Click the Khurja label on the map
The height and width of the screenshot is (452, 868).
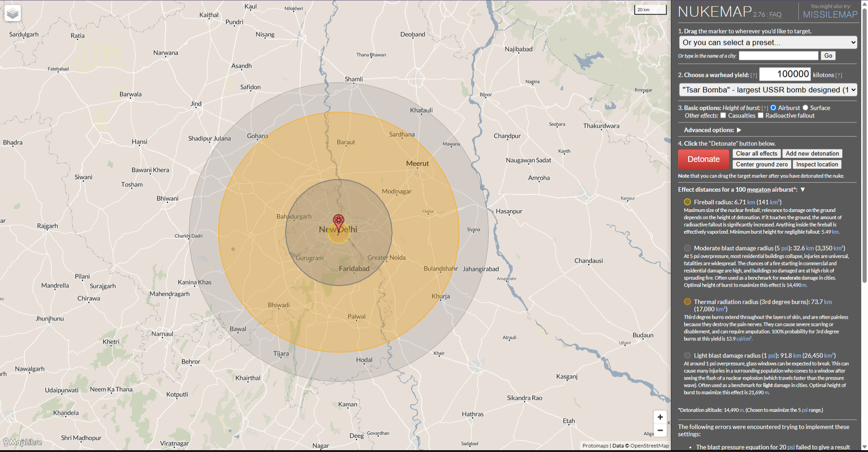pos(441,297)
